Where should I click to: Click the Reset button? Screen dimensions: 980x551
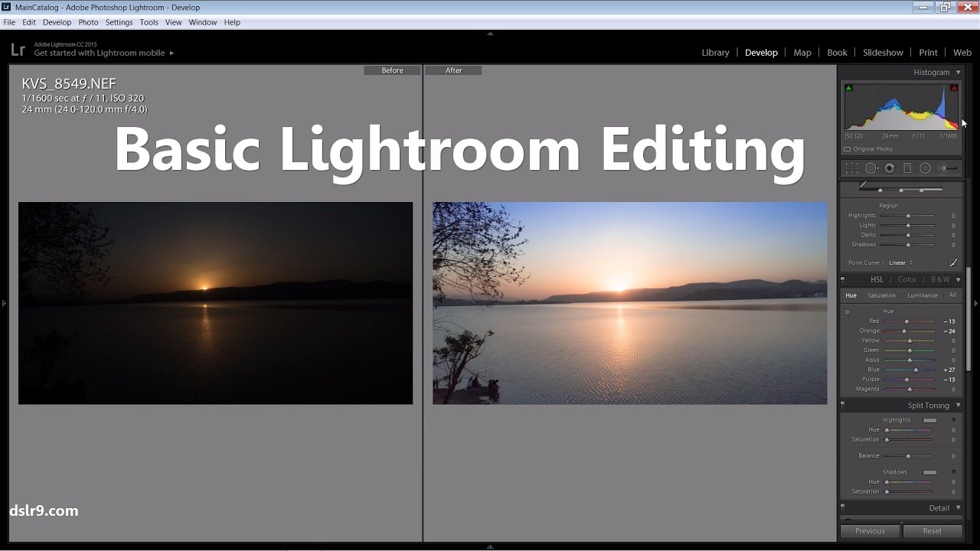click(x=932, y=531)
